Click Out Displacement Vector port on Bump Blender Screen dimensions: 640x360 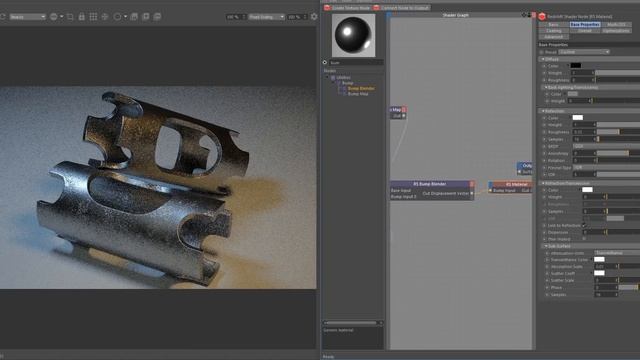[472, 193]
